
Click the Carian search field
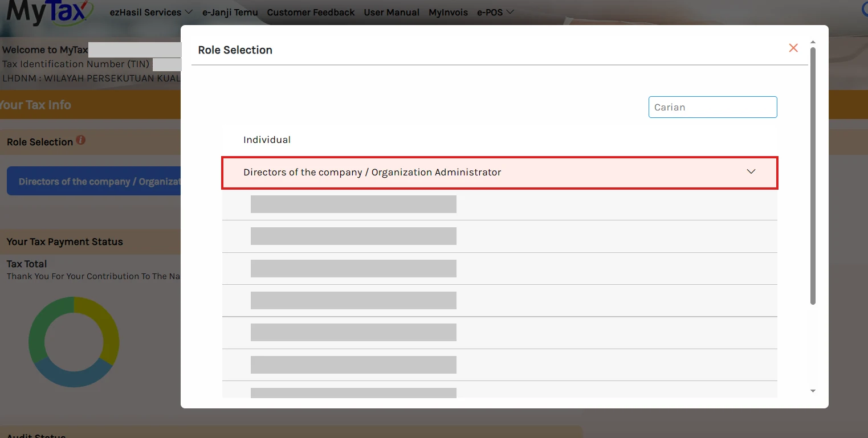tap(712, 107)
